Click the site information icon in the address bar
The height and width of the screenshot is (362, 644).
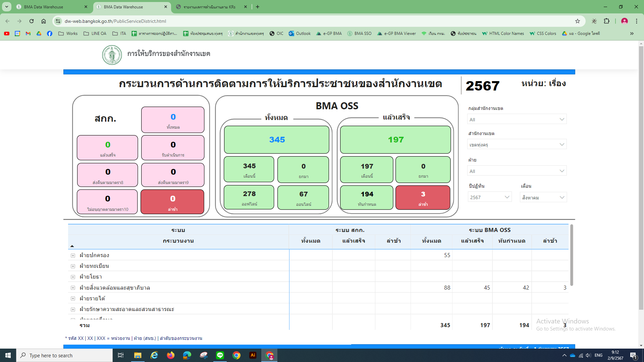58,21
